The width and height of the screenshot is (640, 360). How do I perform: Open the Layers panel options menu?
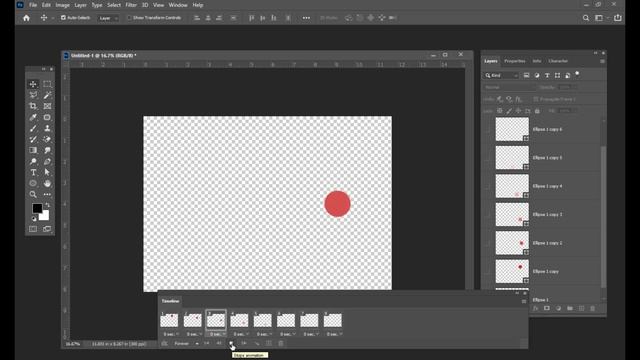[x=602, y=61]
